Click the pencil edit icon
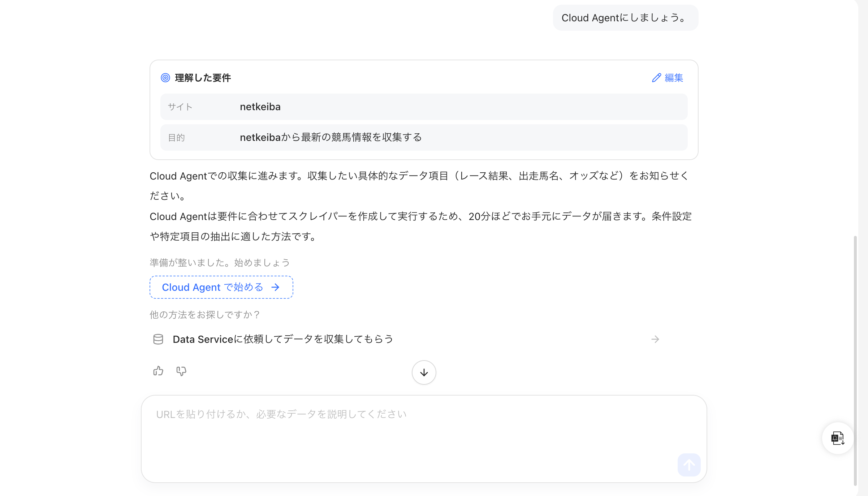868x496 pixels. pos(656,78)
